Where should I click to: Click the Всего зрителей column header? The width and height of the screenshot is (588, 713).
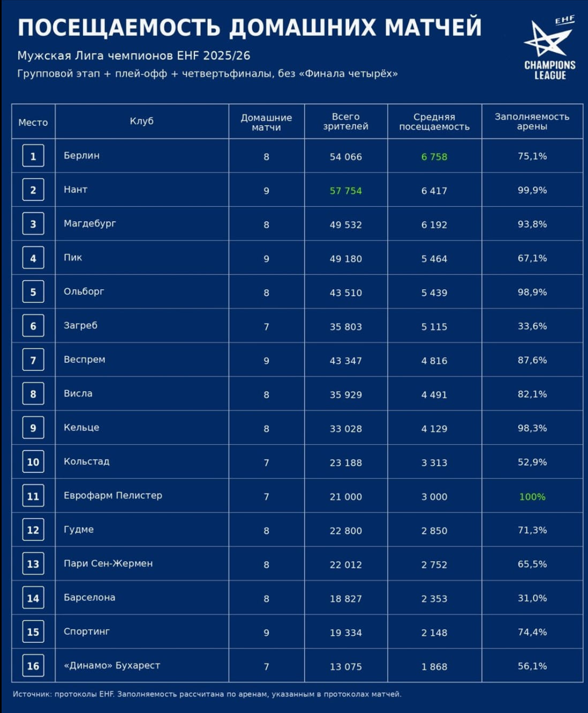[x=346, y=122]
